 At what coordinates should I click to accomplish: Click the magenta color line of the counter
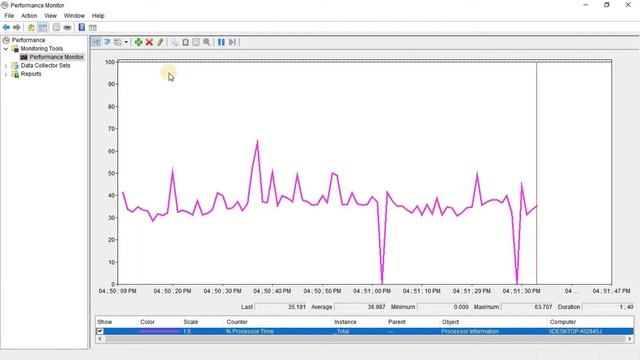(x=159, y=331)
